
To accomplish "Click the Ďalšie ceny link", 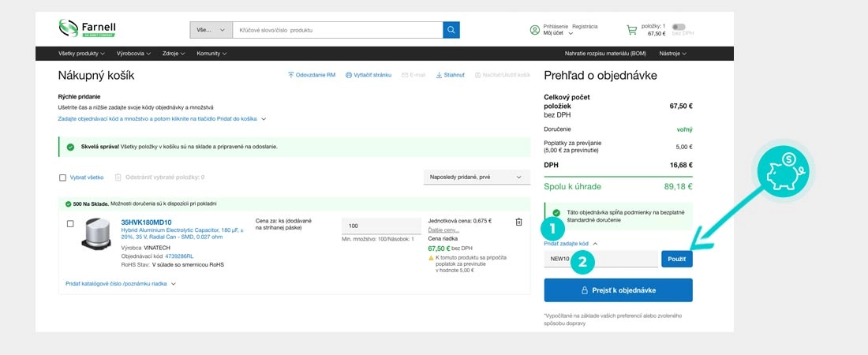I will point(443,230).
